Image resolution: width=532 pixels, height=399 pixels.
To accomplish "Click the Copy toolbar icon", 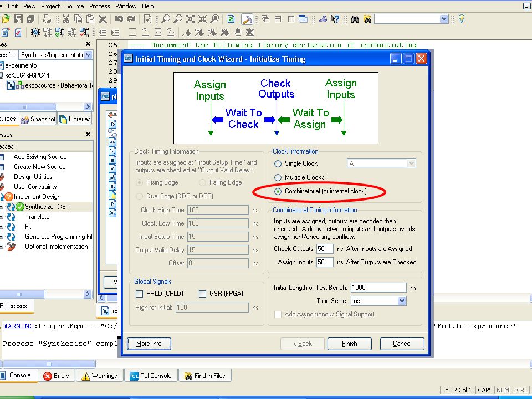I will pyautogui.click(x=78, y=19).
